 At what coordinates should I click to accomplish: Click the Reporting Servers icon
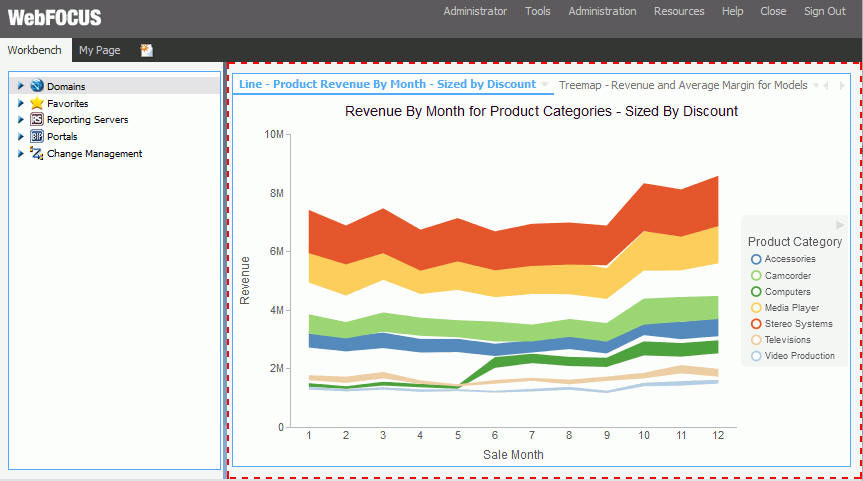pyautogui.click(x=37, y=120)
